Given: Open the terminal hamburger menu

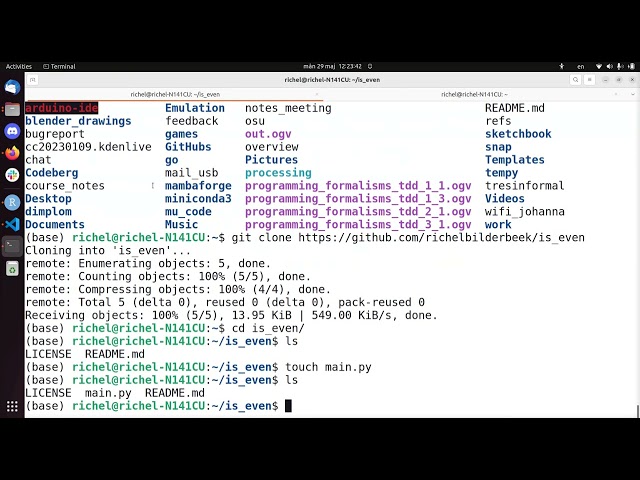Looking at the screenshot, I should 589,80.
